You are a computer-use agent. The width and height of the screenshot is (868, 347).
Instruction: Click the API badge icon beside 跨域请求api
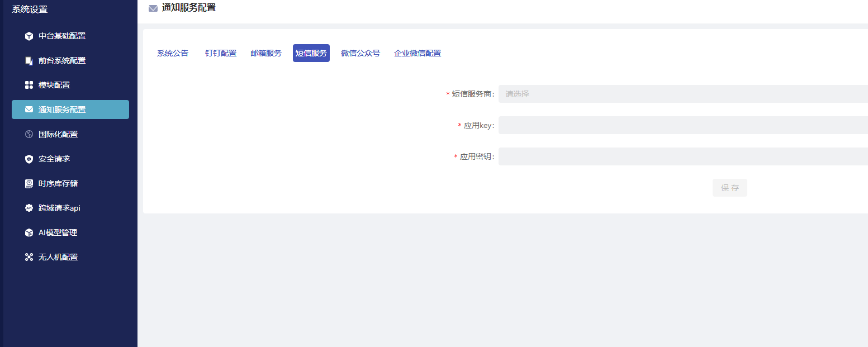29,208
